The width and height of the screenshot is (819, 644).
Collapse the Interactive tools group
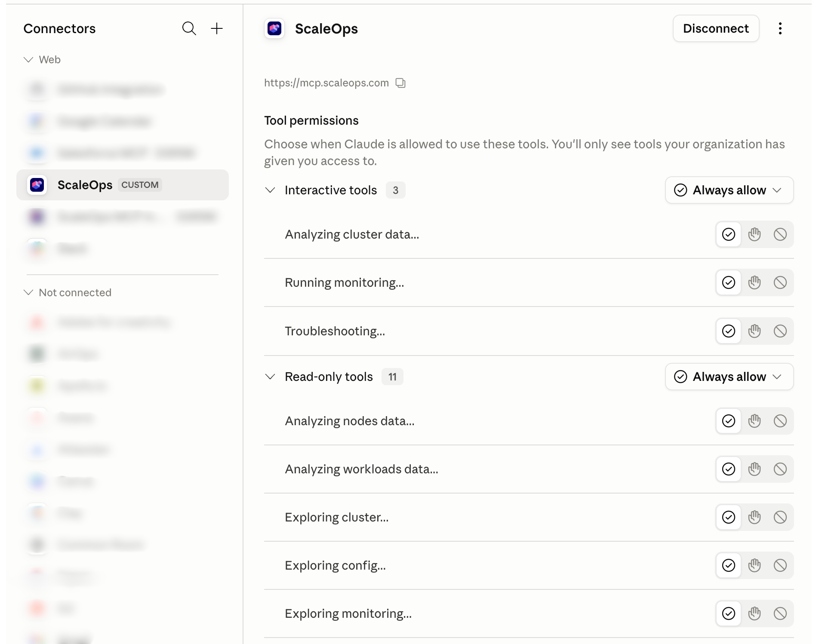click(270, 190)
